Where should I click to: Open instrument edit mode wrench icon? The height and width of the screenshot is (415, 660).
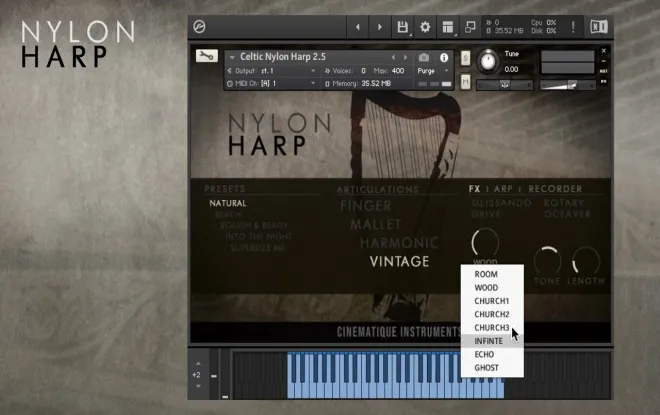coord(206,56)
